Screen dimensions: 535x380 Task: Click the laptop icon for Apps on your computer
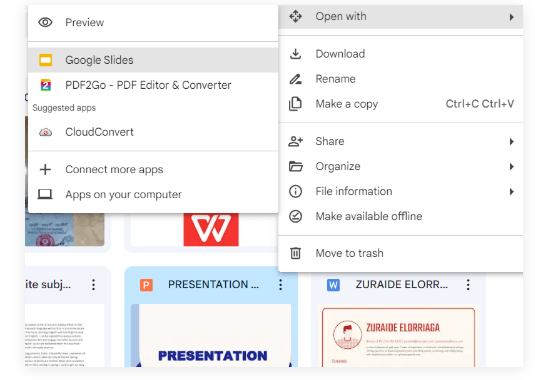tap(45, 194)
